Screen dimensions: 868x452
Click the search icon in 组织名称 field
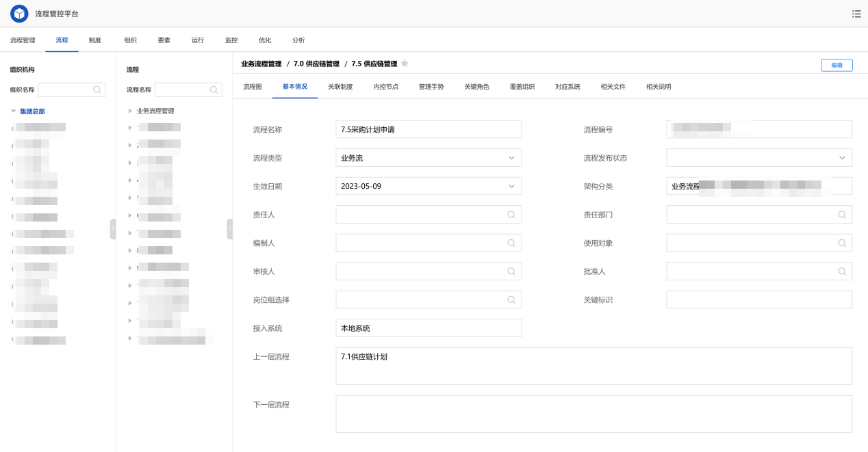pos(97,90)
